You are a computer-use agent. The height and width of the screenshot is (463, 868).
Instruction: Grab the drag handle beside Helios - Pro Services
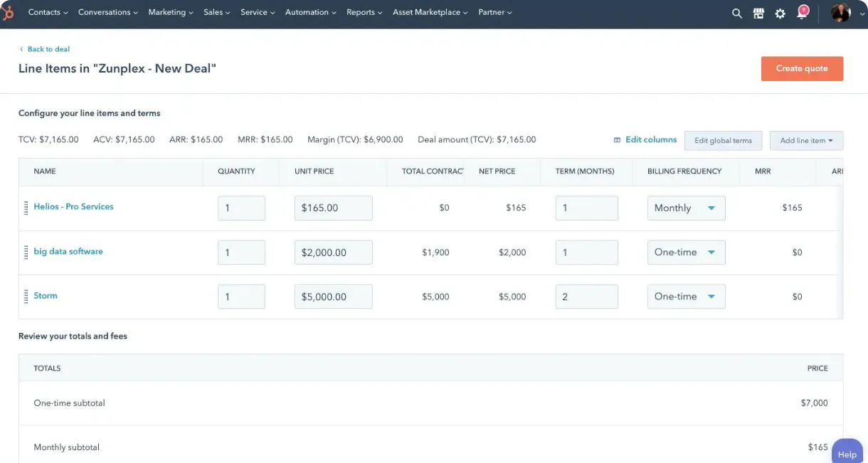(26, 206)
